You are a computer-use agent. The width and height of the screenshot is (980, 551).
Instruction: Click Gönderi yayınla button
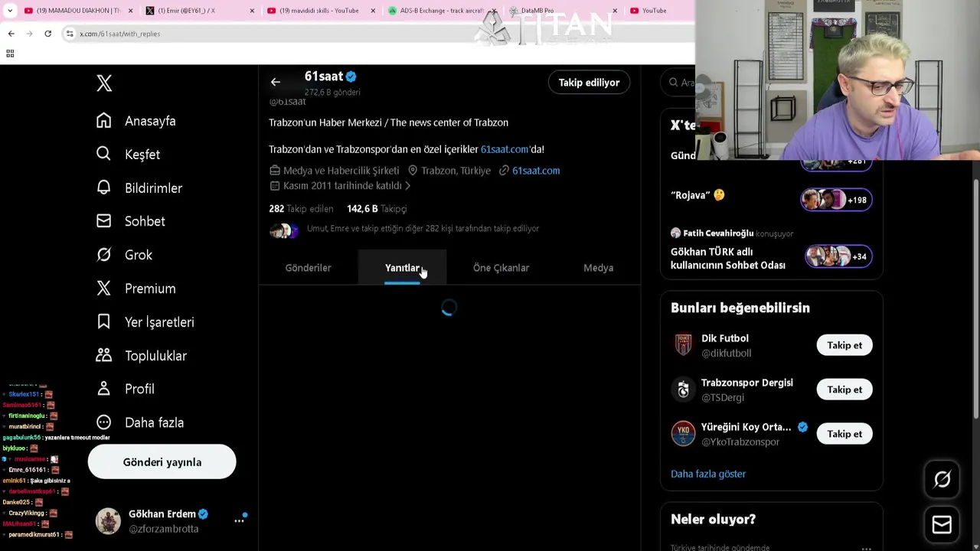(162, 462)
